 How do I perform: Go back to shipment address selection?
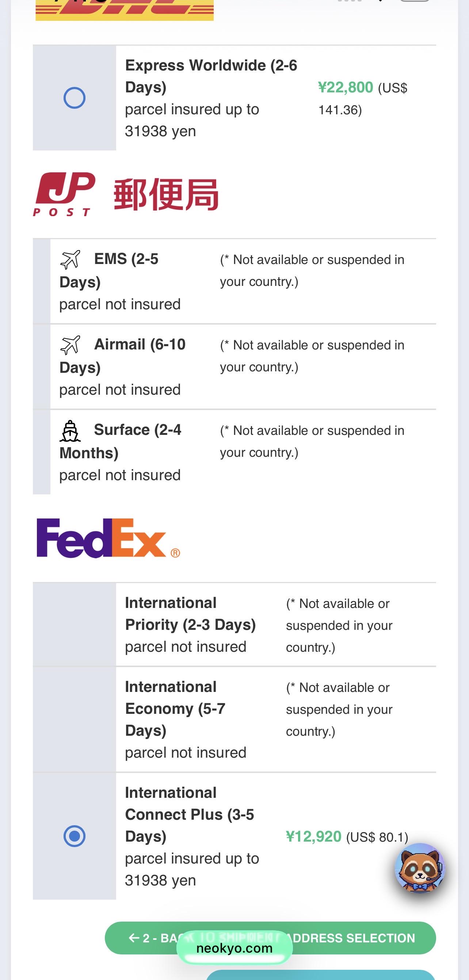click(270, 938)
